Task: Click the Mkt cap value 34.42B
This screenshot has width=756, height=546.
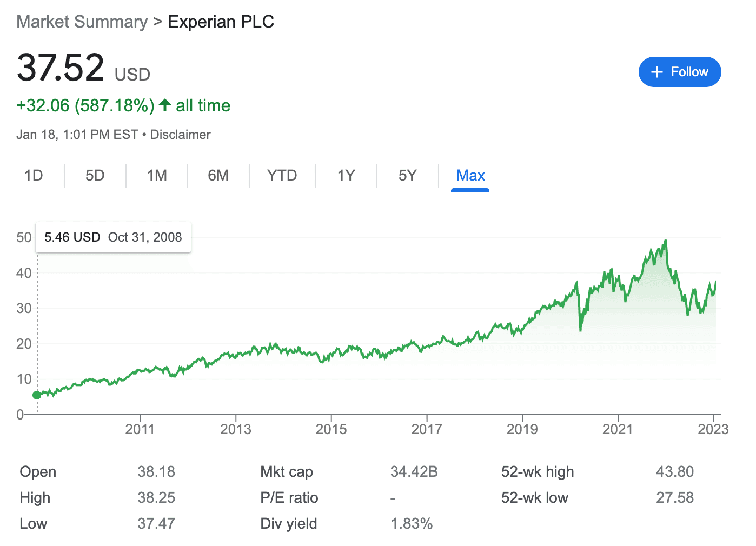Action: pos(414,472)
